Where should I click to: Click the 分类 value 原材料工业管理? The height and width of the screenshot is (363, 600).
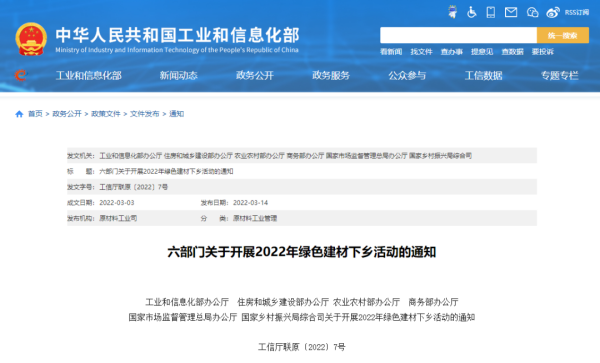click(255, 218)
